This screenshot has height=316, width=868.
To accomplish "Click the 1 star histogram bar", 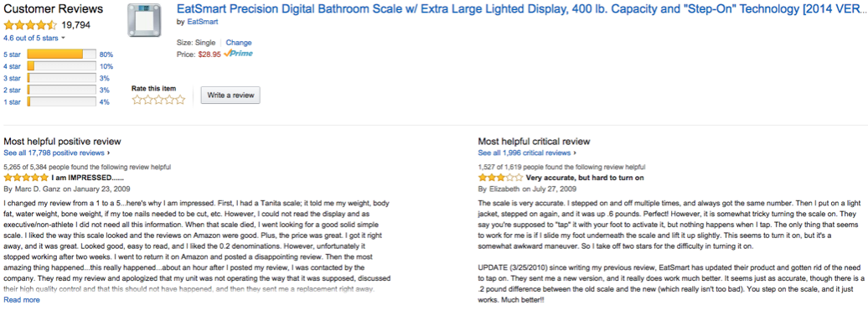I will pos(61,101).
